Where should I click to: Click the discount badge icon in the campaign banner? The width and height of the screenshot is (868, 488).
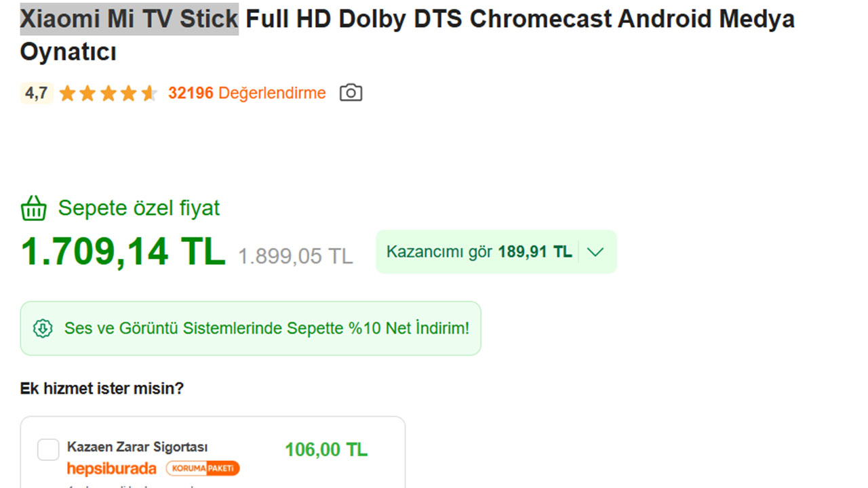point(43,329)
